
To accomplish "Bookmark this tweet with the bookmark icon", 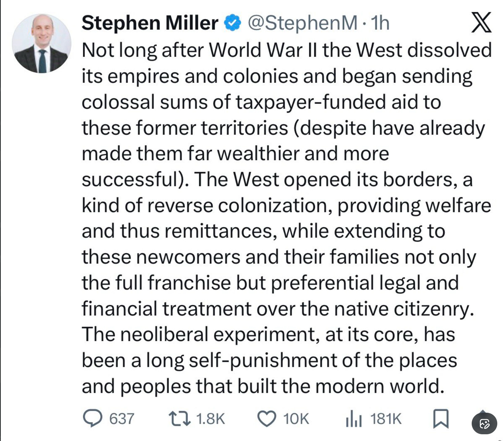I will tap(440, 418).
